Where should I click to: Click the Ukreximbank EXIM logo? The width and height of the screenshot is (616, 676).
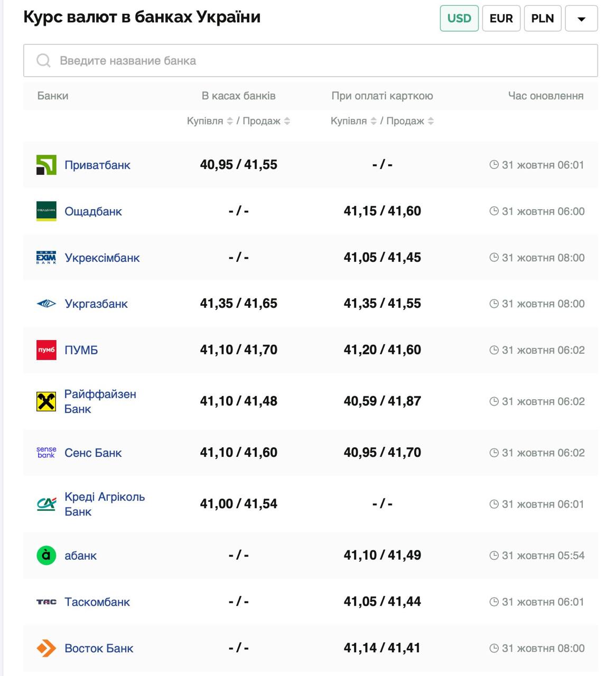click(x=46, y=258)
